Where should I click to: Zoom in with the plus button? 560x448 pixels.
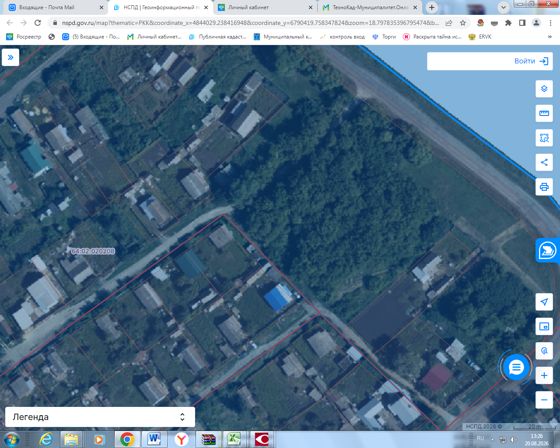[x=544, y=375]
